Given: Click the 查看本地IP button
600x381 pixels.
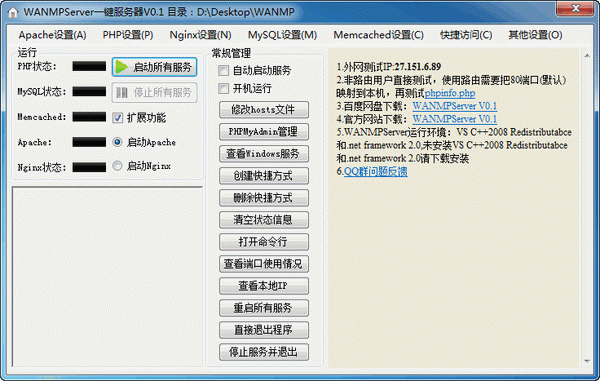Looking at the screenshot, I should pyautogui.click(x=264, y=286).
